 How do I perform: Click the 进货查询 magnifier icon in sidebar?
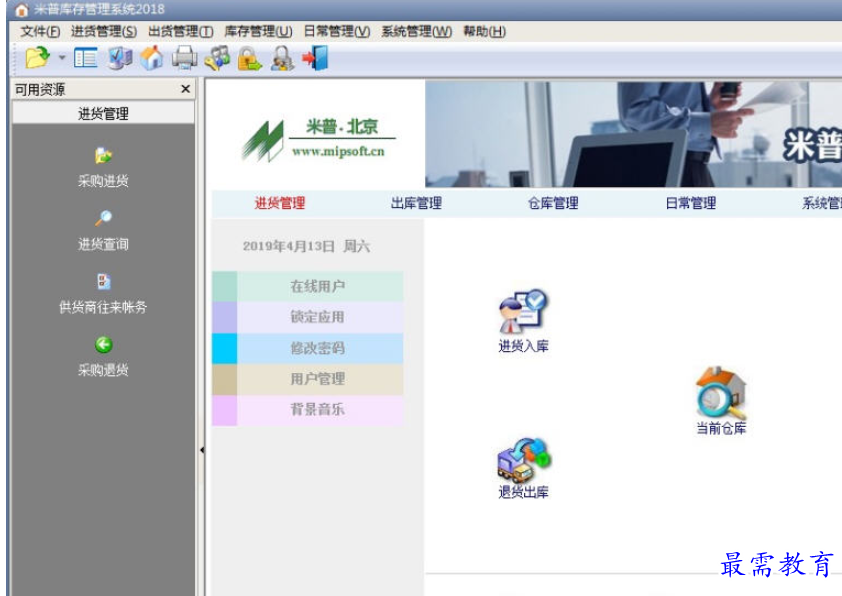pyautogui.click(x=104, y=218)
